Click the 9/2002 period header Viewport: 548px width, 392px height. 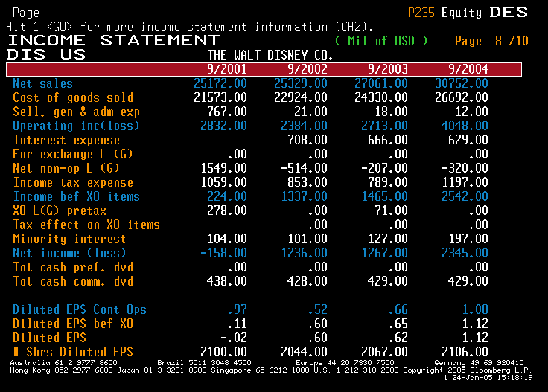point(308,69)
